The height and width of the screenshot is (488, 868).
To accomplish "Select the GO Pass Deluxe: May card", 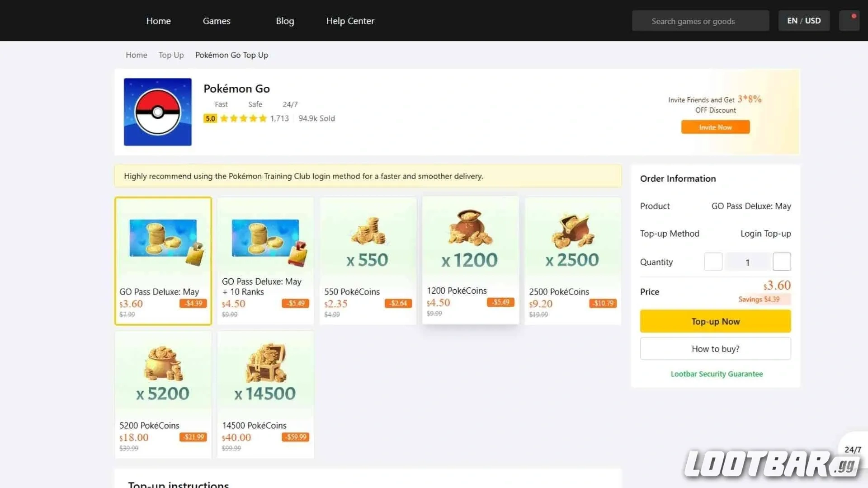I will pyautogui.click(x=163, y=261).
